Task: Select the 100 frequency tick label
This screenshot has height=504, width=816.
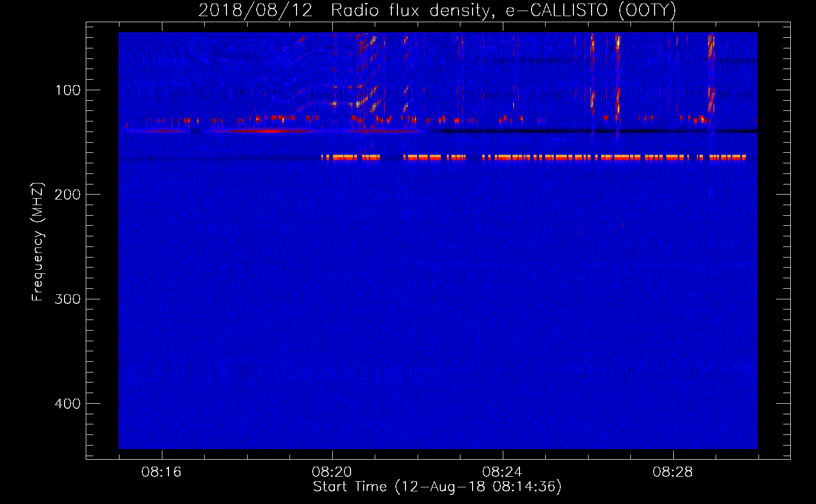Action: click(68, 90)
